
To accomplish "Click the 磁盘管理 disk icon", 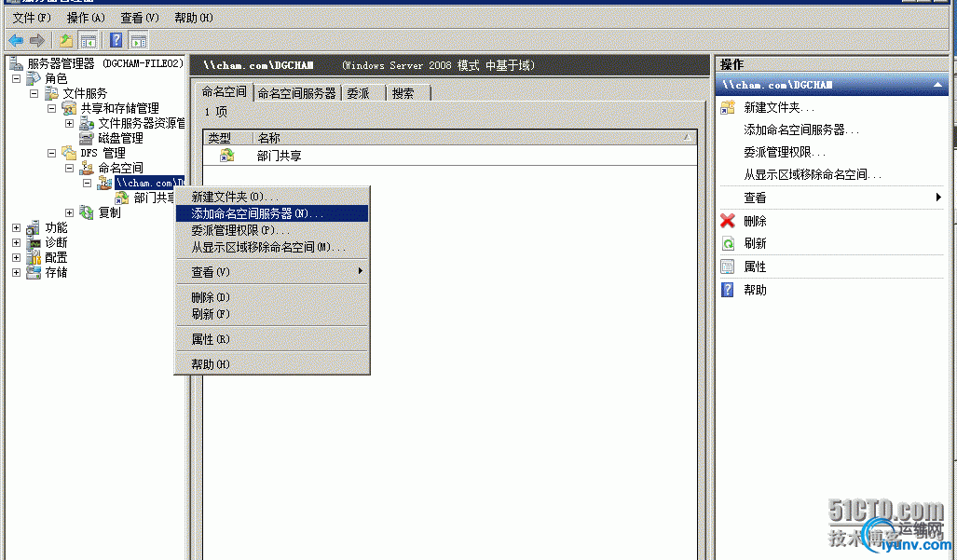I will point(87,138).
